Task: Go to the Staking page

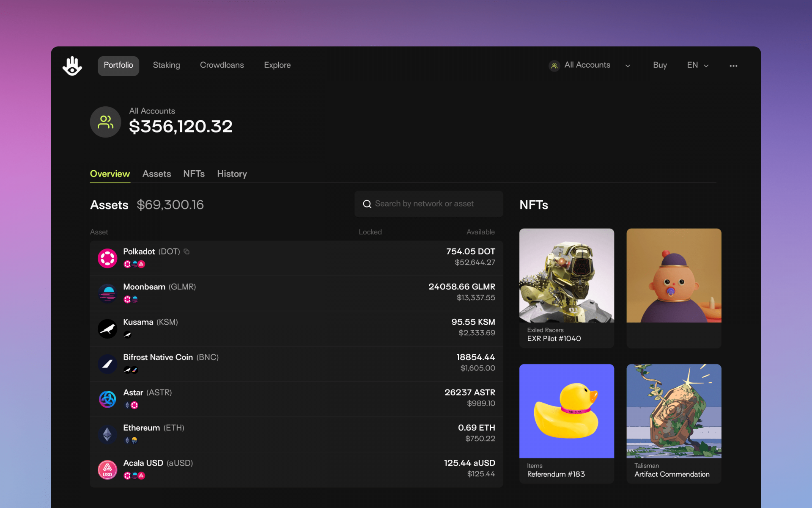Action: click(x=167, y=65)
